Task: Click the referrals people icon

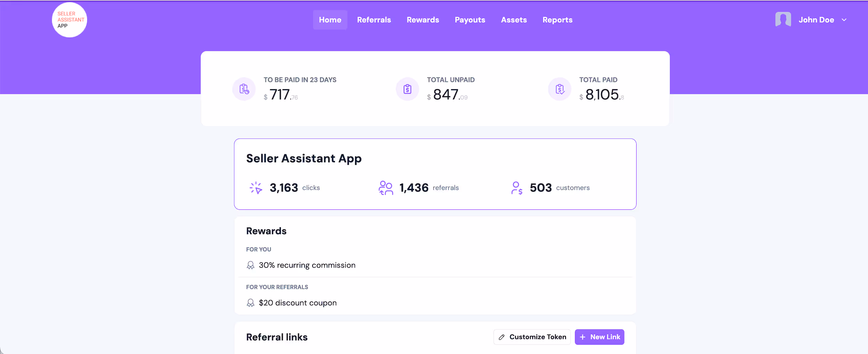Action: tap(386, 188)
